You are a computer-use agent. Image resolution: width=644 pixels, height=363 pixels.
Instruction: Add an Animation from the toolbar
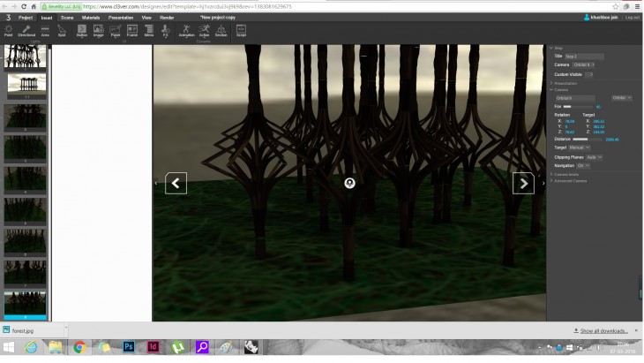(x=187, y=31)
